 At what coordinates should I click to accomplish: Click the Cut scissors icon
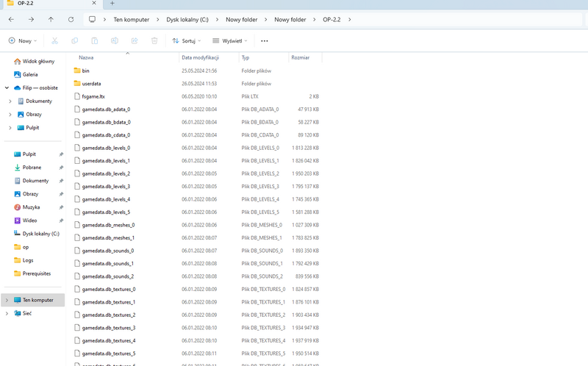(55, 41)
